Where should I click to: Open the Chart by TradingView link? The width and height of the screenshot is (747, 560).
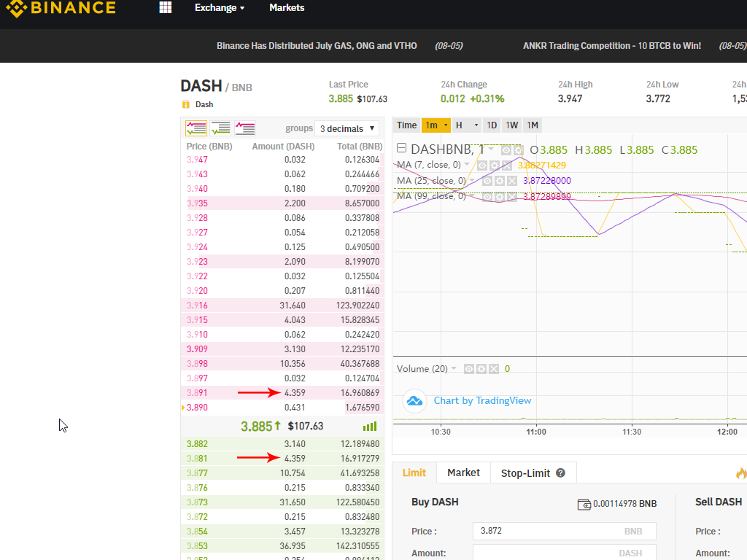(482, 400)
